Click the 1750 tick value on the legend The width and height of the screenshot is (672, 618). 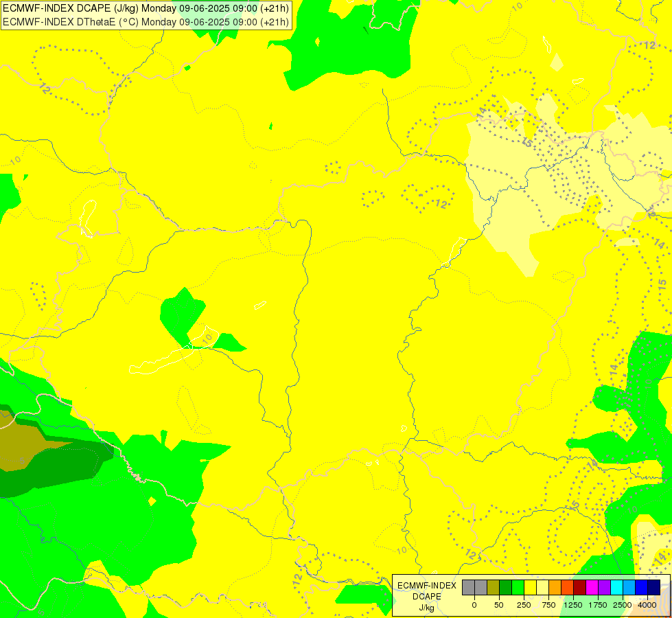click(x=598, y=605)
